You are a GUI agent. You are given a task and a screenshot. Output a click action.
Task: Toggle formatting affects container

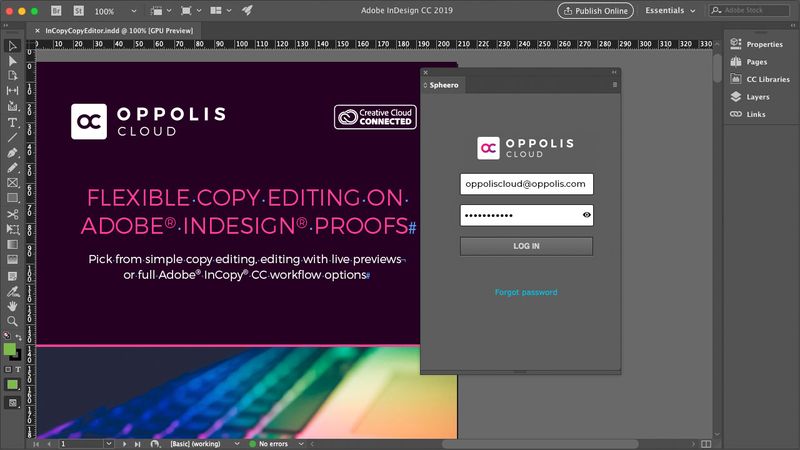click(x=8, y=369)
